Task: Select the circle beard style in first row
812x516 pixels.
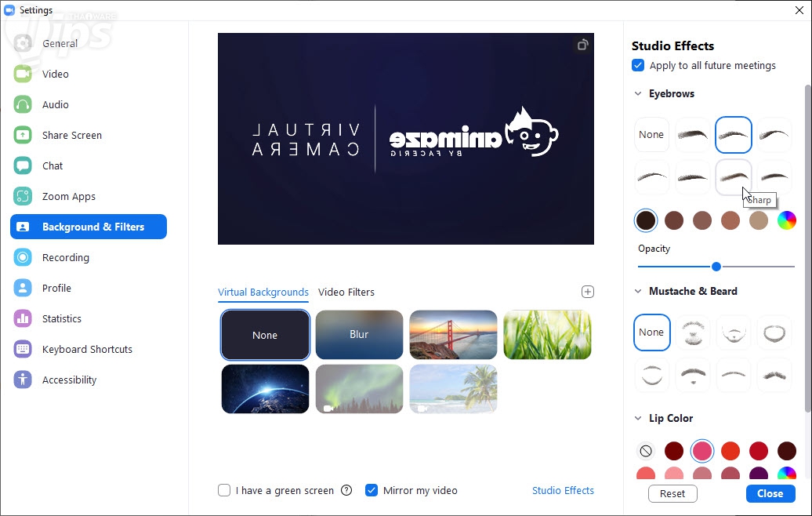Action: [774, 332]
